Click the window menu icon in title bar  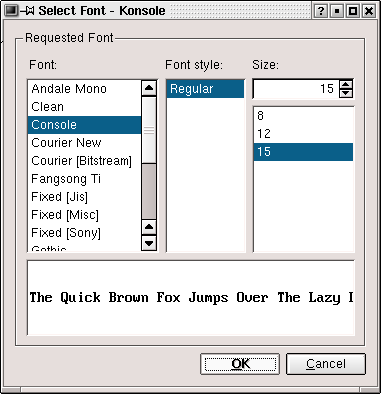pos(12,11)
